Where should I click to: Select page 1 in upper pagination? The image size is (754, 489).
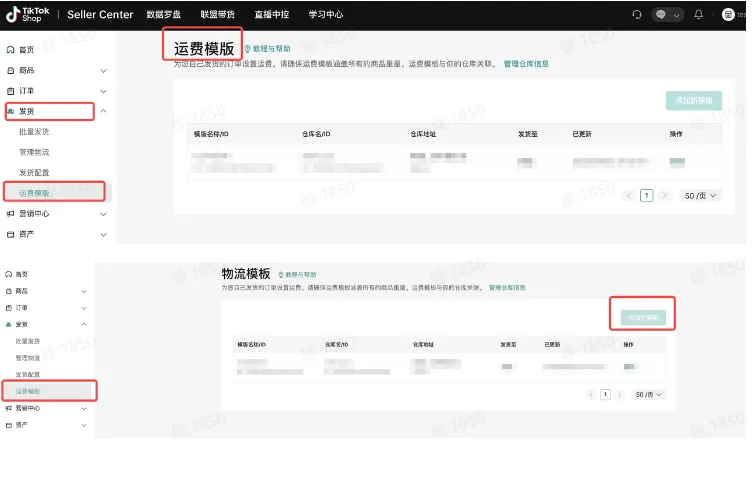(647, 196)
